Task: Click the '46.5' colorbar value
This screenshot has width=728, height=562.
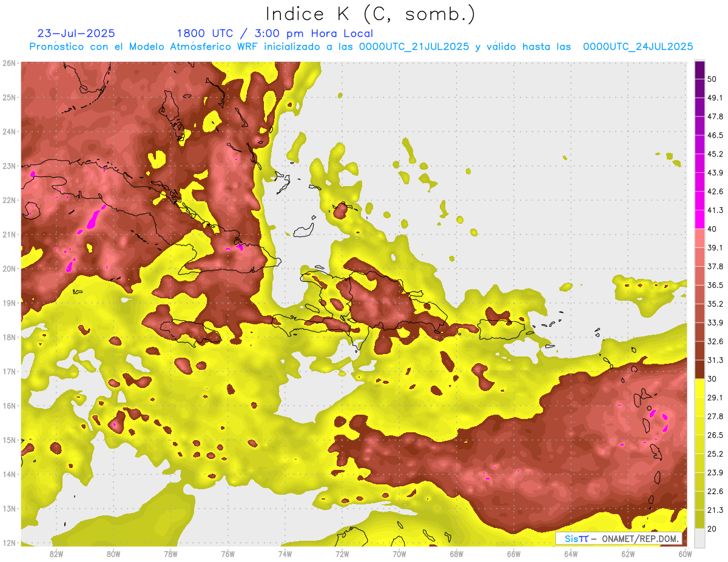Action: pos(715,135)
